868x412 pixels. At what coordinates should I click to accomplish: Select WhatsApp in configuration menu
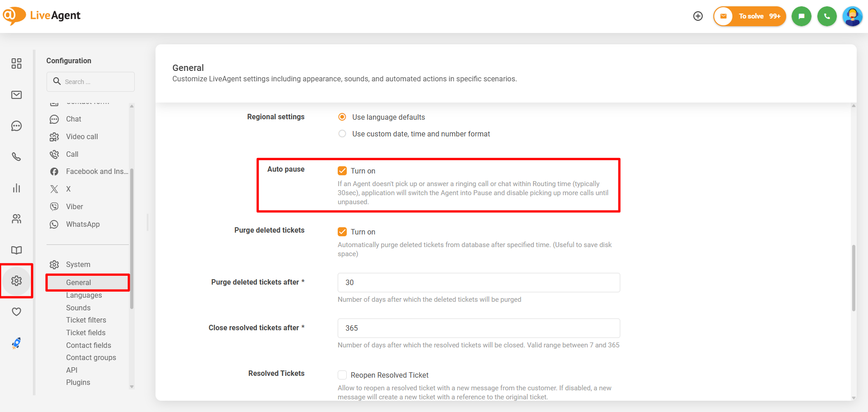click(x=83, y=224)
